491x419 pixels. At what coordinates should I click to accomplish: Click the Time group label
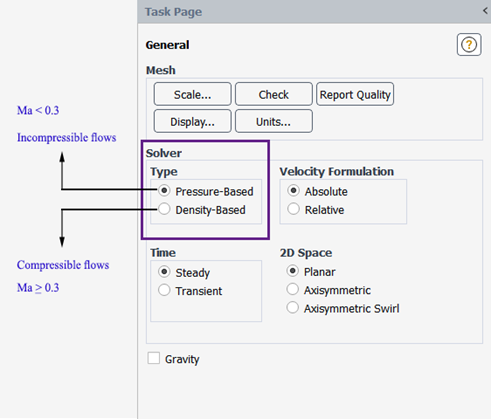pyautogui.click(x=163, y=253)
